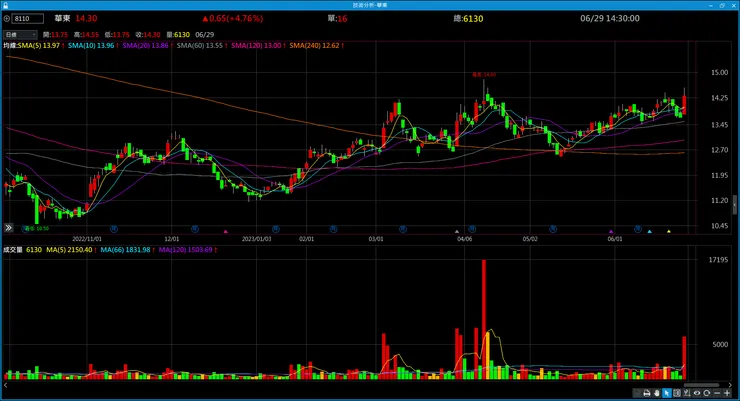This screenshot has height=401, width=740.
Task: Click circled month marker near 03/01
Action: [403, 229]
